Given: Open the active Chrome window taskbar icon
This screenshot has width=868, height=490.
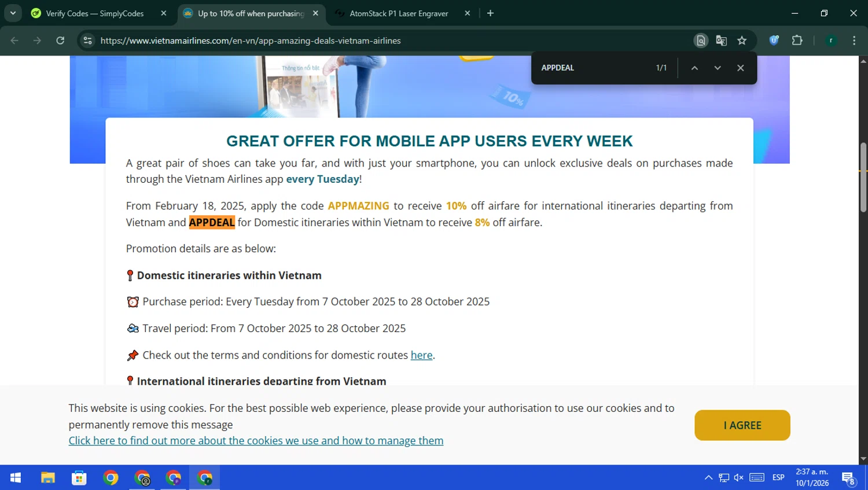Looking at the screenshot, I should (x=205, y=477).
